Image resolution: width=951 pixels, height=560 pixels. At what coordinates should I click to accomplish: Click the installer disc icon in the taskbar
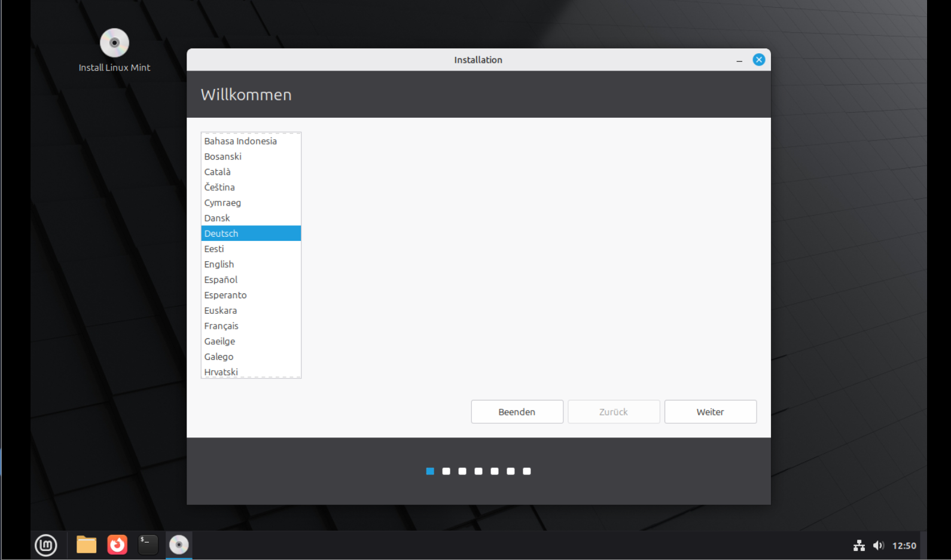(179, 544)
